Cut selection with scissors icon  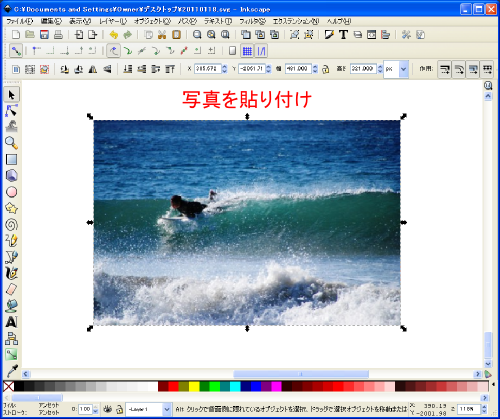coord(162,34)
